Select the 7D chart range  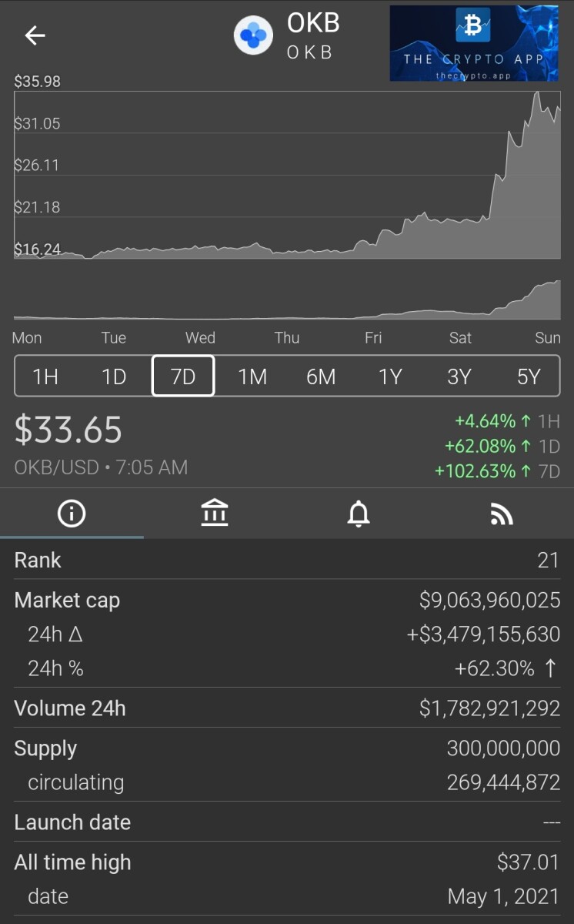(x=183, y=376)
